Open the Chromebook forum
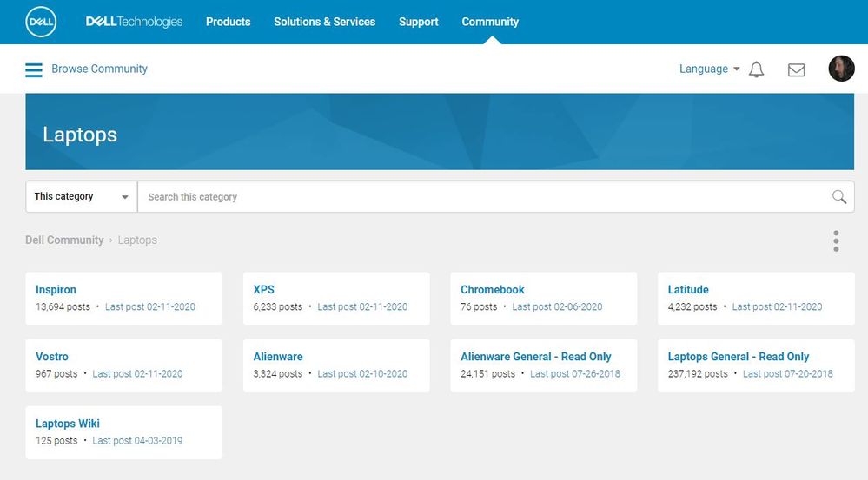 tap(492, 289)
